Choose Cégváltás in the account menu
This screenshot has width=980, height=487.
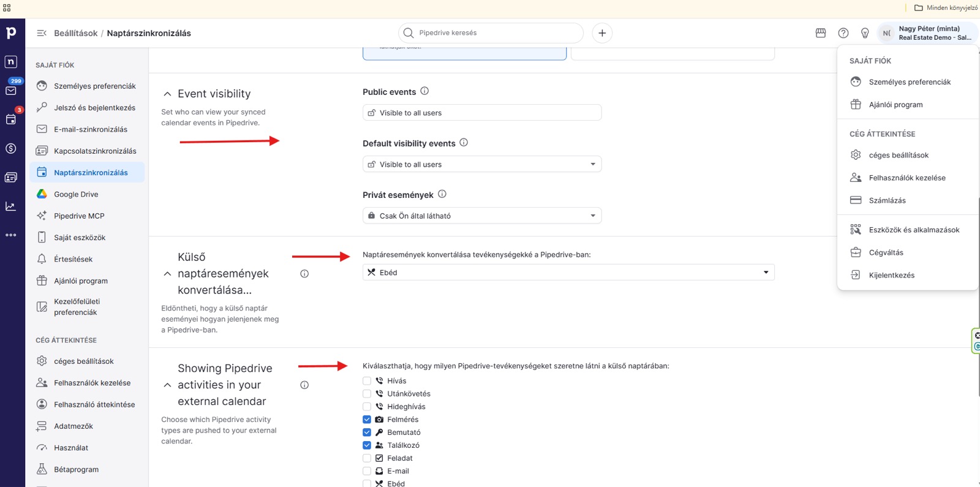point(907,252)
